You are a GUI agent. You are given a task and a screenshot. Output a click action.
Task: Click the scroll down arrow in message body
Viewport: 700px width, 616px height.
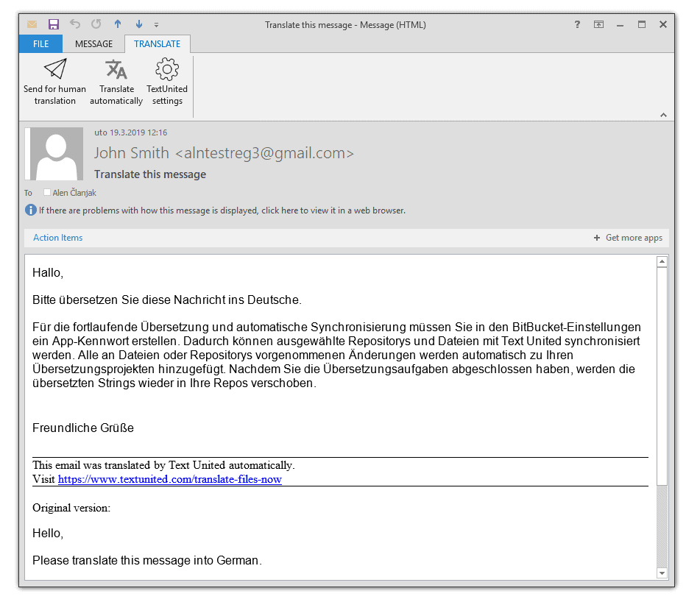[662, 573]
